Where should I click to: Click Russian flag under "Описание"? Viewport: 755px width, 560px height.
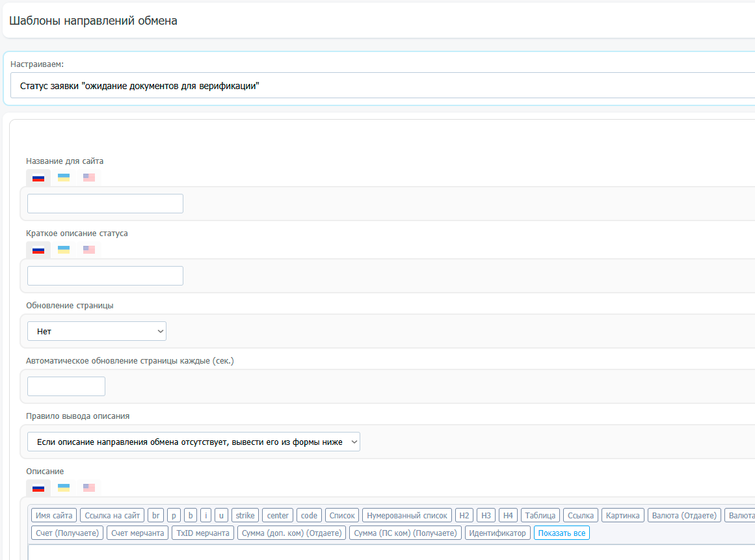pyautogui.click(x=38, y=488)
